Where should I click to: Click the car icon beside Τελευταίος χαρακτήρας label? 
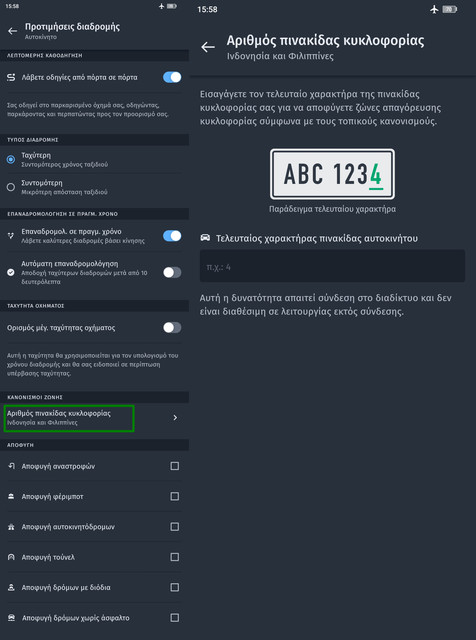[x=205, y=238]
